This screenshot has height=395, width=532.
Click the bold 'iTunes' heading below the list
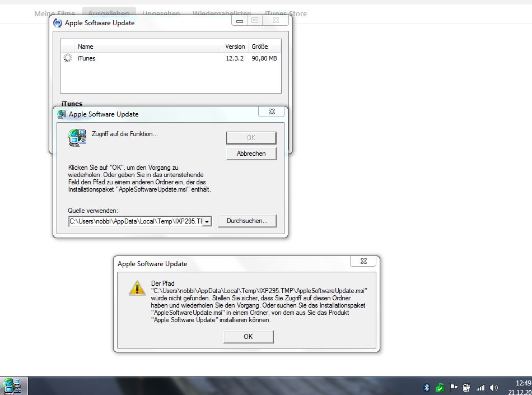tap(72, 104)
